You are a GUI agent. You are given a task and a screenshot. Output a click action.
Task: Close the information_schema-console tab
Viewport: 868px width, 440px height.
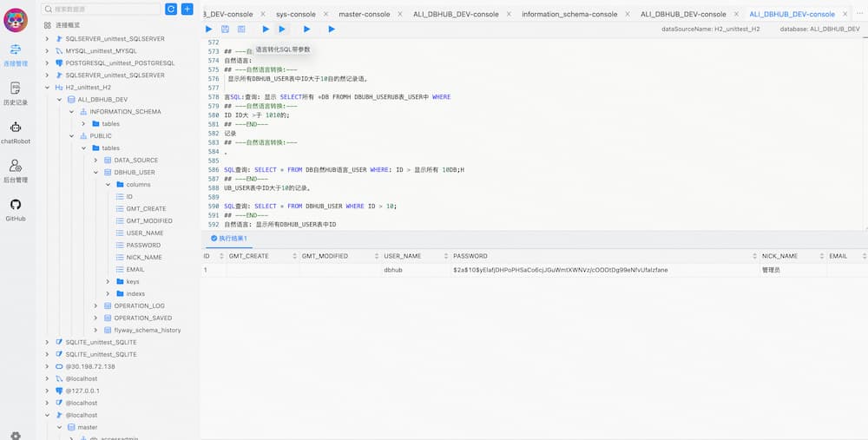628,15
